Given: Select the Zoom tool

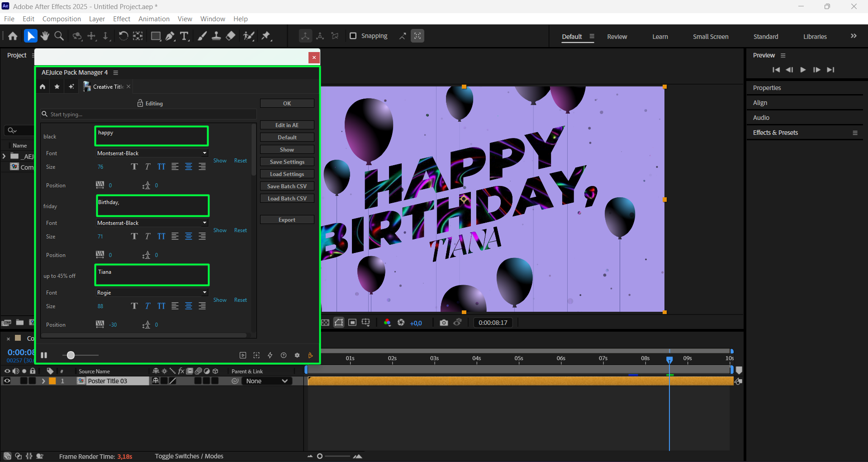Looking at the screenshot, I should coord(59,36).
